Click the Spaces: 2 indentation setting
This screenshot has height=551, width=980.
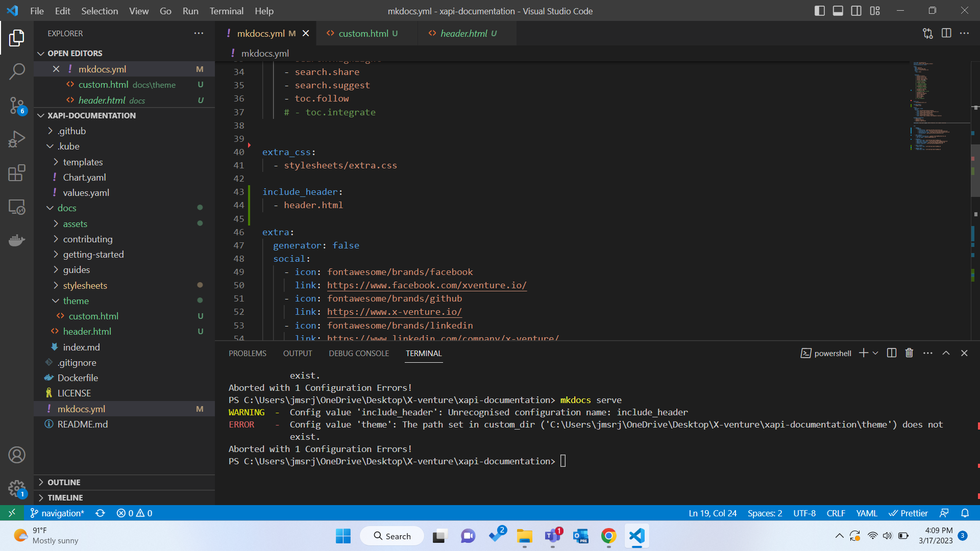tap(765, 513)
